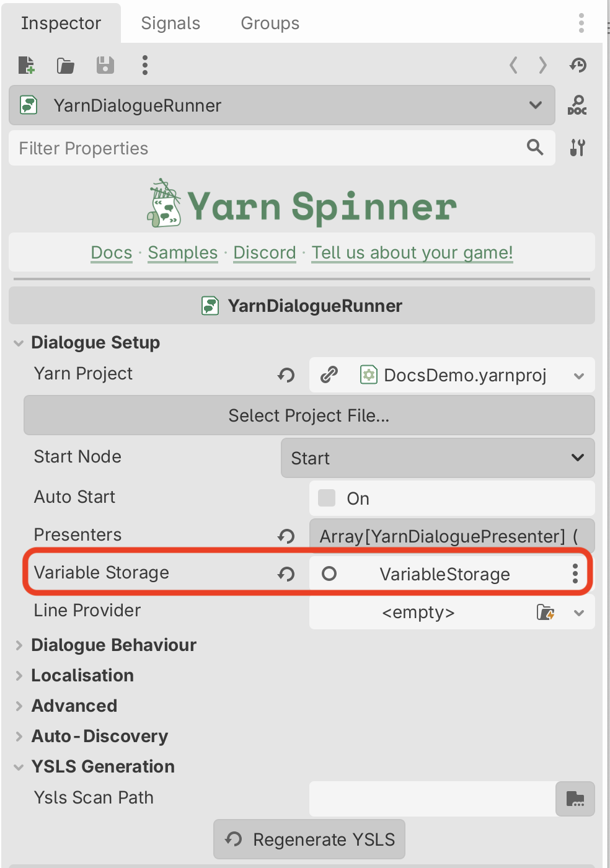The height and width of the screenshot is (868, 610).
Task: Click the Ysls Scan Path label
Action: pos(94,797)
